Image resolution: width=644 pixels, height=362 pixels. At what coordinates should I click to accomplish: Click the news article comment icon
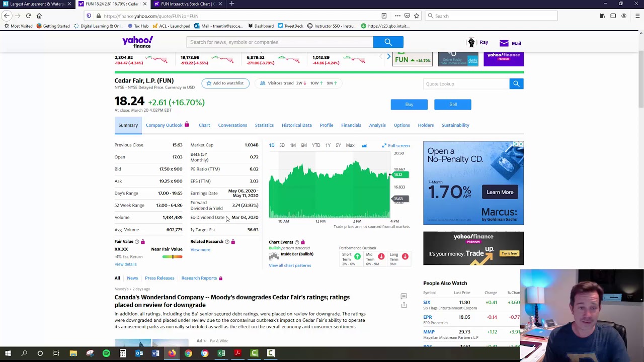[404, 297]
